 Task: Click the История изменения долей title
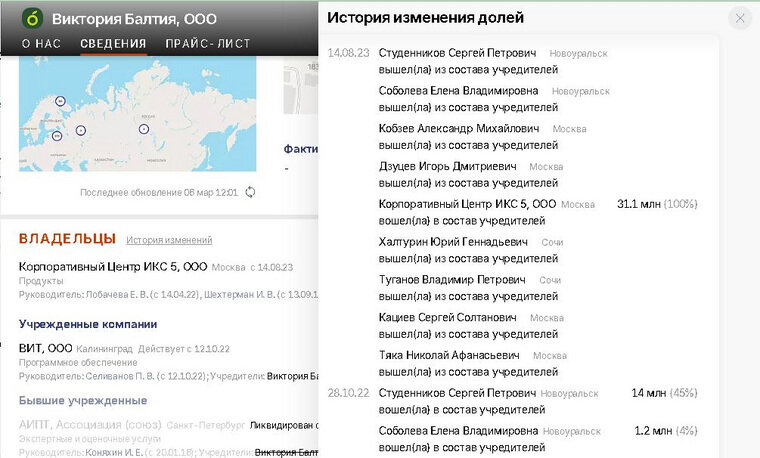pyautogui.click(x=426, y=17)
